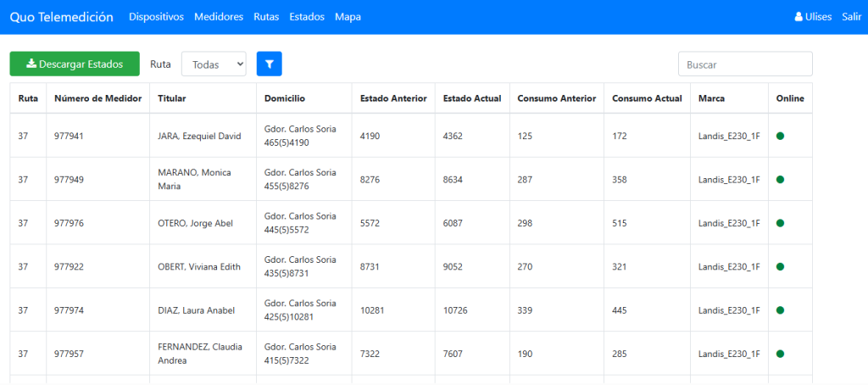Click the Ruta column header
Screen dimensions: 868x385
coord(28,98)
